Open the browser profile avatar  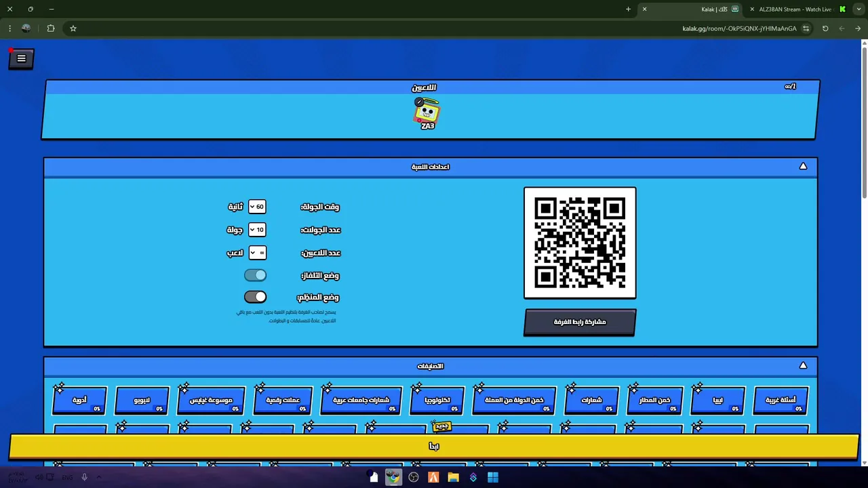[x=26, y=28]
